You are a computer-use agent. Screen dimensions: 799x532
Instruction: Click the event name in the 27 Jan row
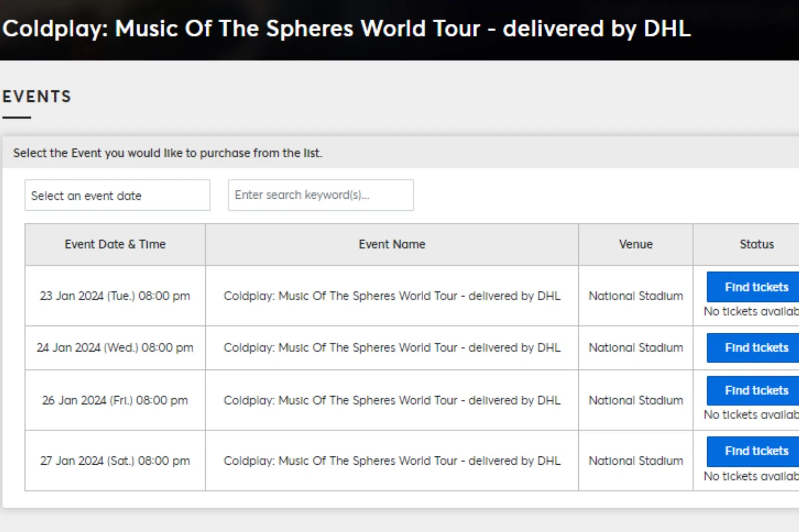pos(392,461)
